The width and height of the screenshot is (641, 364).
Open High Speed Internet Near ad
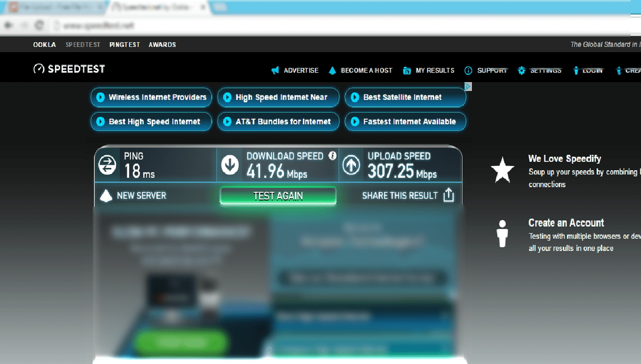tap(278, 97)
